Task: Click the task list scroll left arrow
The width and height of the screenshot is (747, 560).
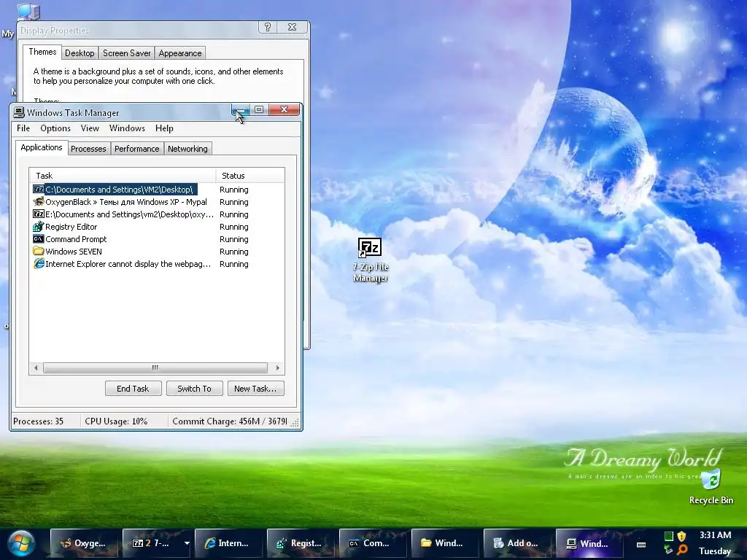Action: pos(36,367)
